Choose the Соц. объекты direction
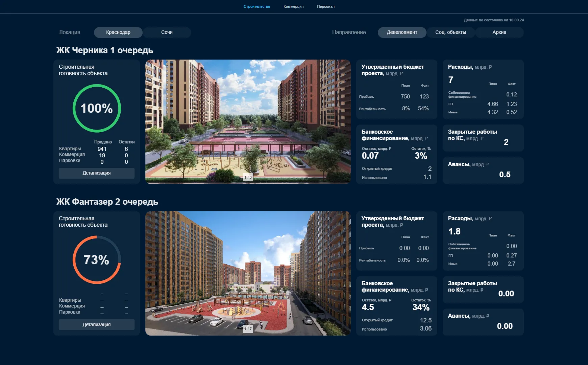 point(450,32)
